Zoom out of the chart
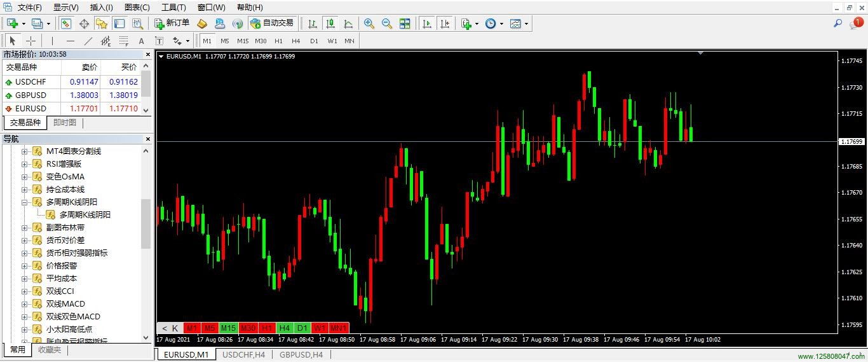868x362 pixels. click(387, 24)
